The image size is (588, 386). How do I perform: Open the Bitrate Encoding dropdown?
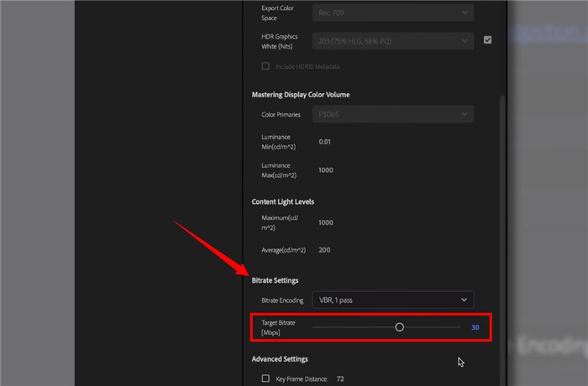(392, 300)
